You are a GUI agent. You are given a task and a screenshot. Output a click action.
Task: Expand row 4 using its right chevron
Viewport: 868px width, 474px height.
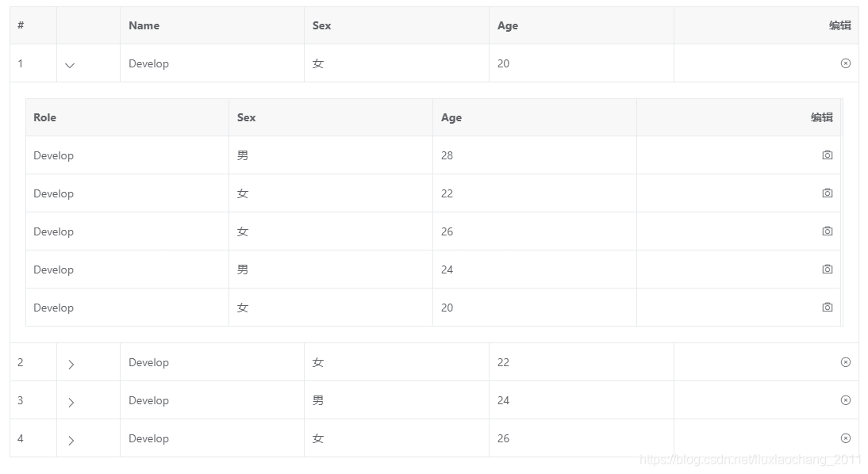(71, 440)
